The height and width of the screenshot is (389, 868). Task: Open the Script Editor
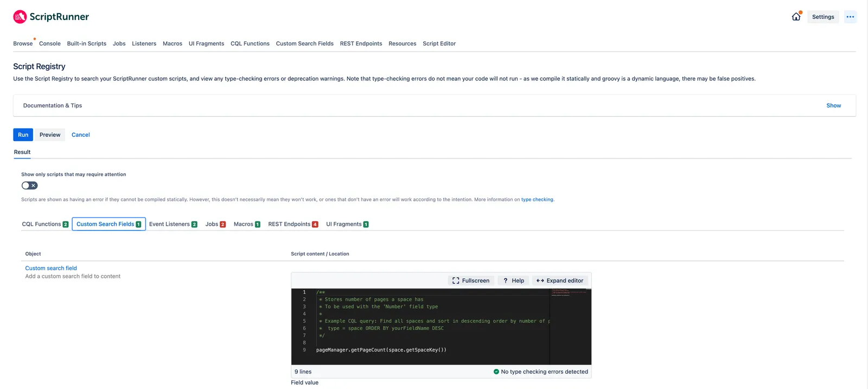tap(439, 43)
